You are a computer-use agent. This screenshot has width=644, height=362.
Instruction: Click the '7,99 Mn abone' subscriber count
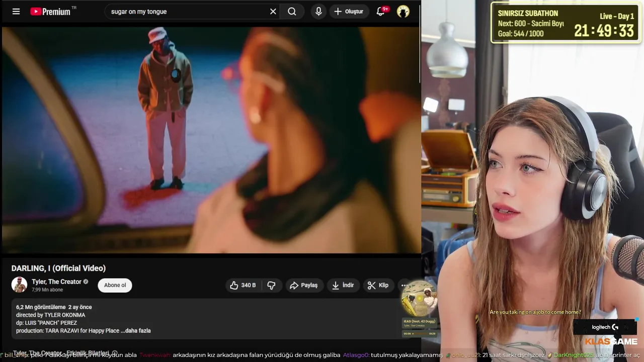pos(47,290)
